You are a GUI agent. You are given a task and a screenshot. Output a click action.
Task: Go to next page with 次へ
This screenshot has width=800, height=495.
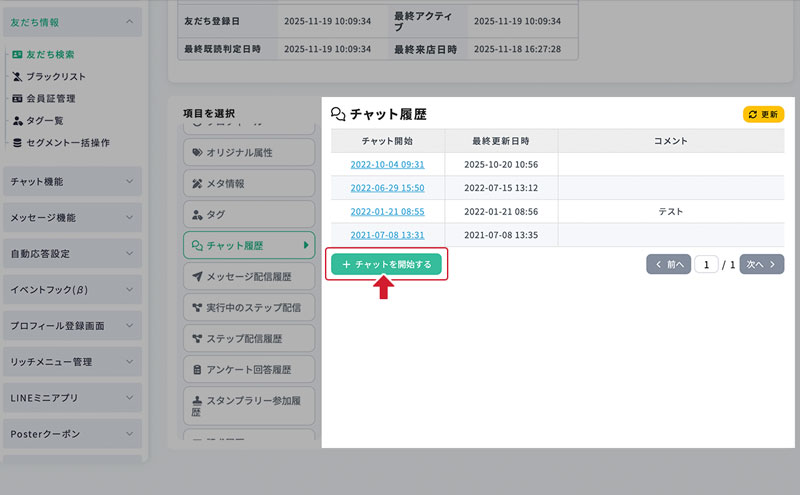762,265
